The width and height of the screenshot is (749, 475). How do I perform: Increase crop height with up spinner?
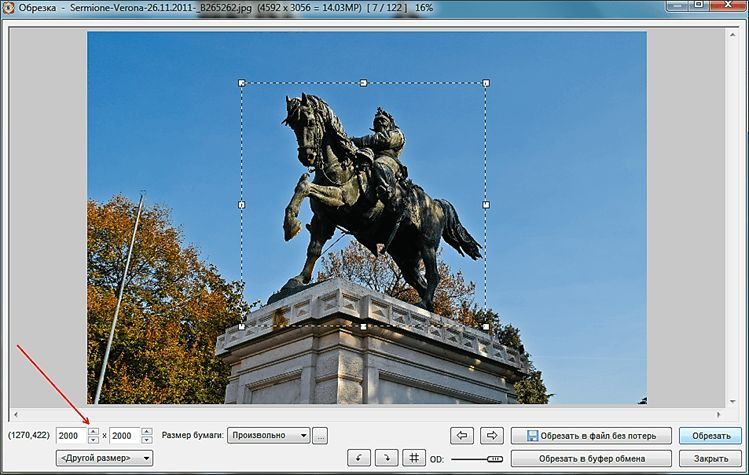click(x=147, y=432)
